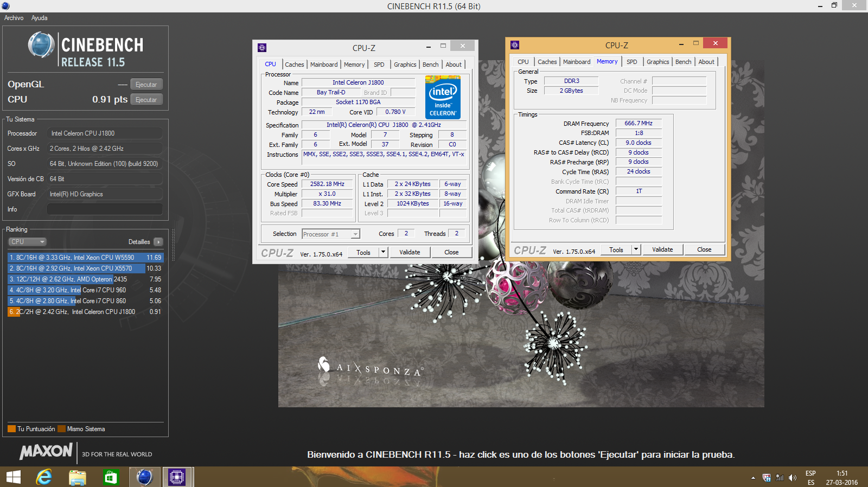Select ranking row AMD Opteron 2435
Image resolution: width=868 pixels, height=487 pixels.
coord(85,279)
